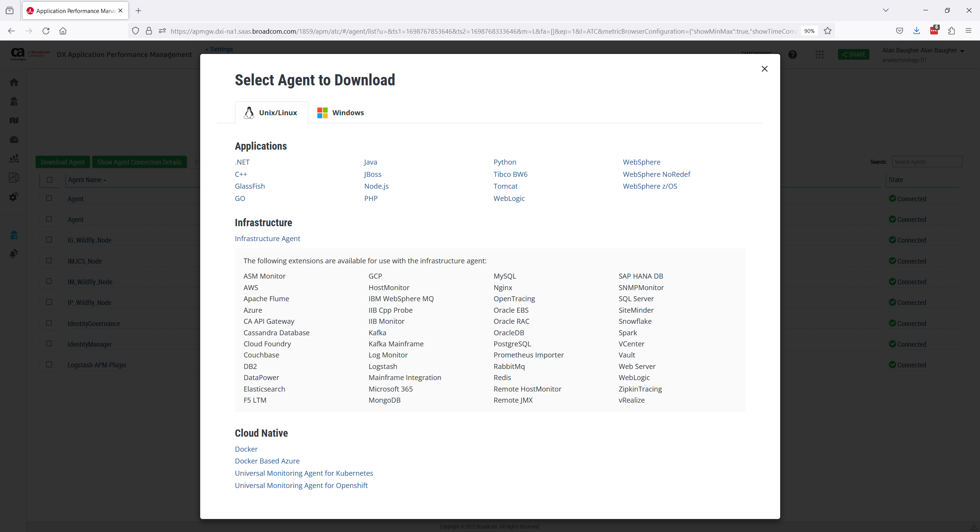Tick the select-all agents header checkbox
This screenshot has width=980, height=532.
pyautogui.click(x=49, y=180)
